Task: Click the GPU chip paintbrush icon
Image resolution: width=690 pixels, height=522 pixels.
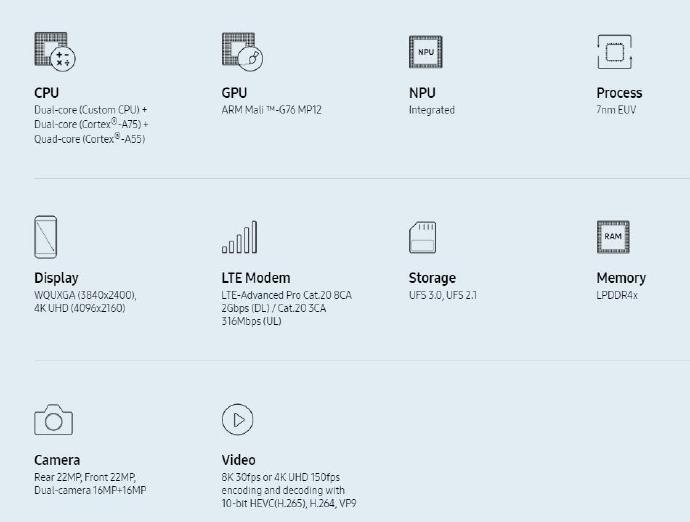Action: (x=242, y=51)
